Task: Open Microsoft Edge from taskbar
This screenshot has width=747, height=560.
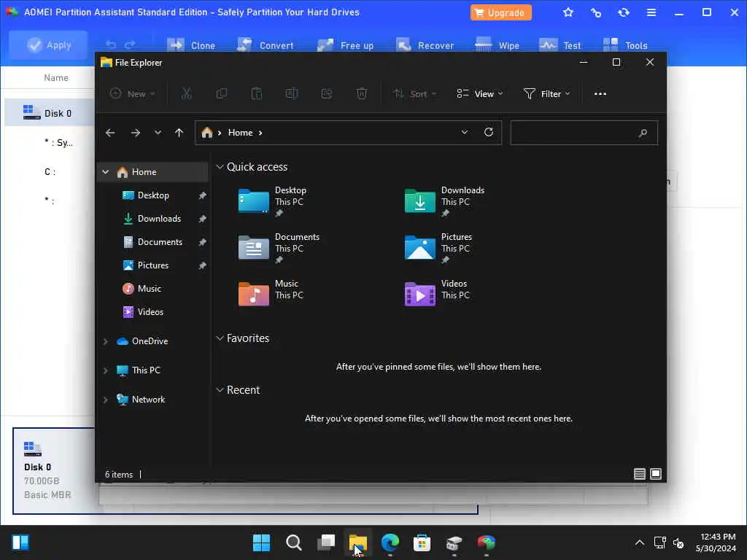Action: pos(390,542)
